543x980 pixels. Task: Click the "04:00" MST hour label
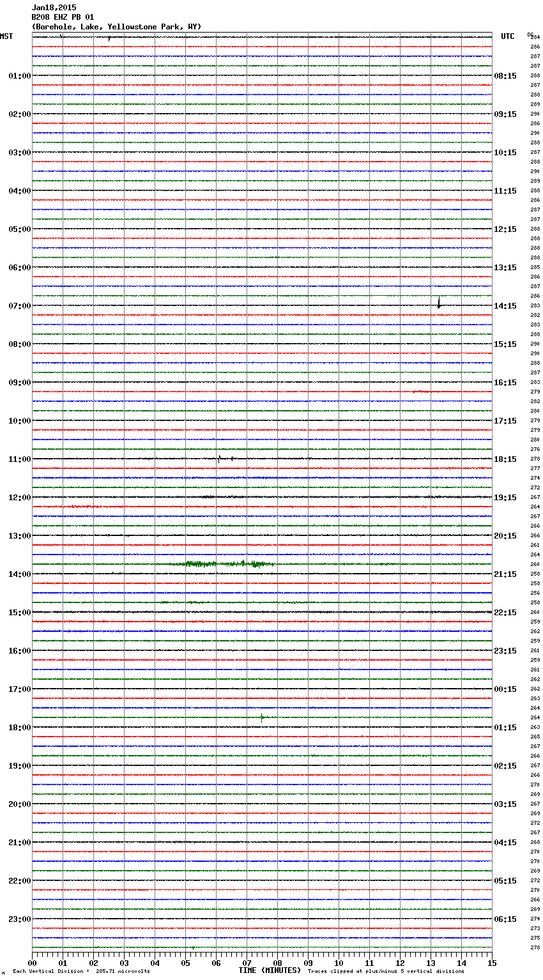point(20,191)
